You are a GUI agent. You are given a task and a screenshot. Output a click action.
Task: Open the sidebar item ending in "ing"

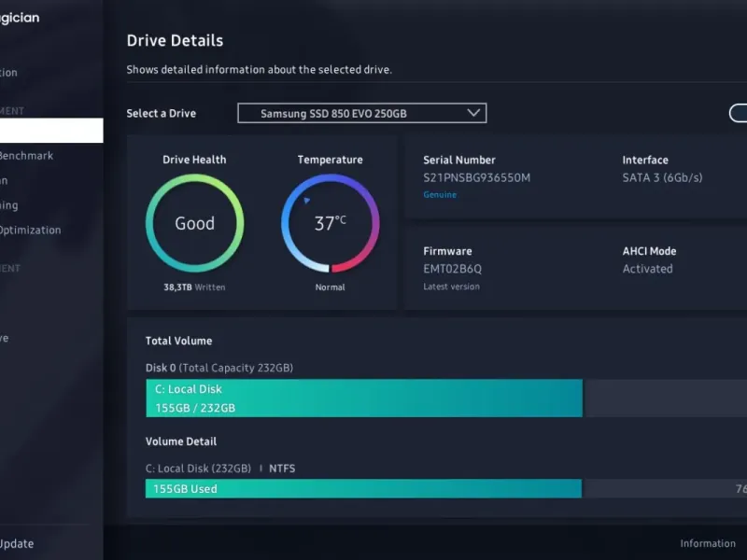(x=9, y=205)
